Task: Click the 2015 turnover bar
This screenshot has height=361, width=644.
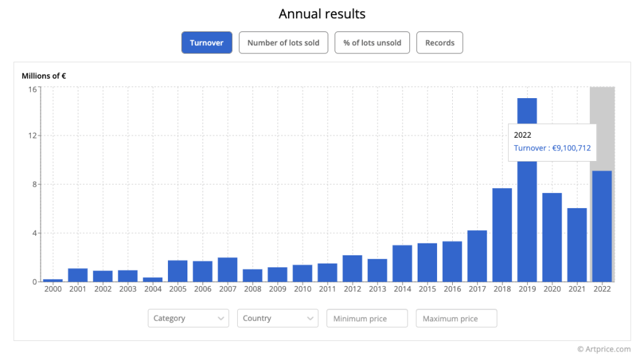Action: [x=427, y=262]
